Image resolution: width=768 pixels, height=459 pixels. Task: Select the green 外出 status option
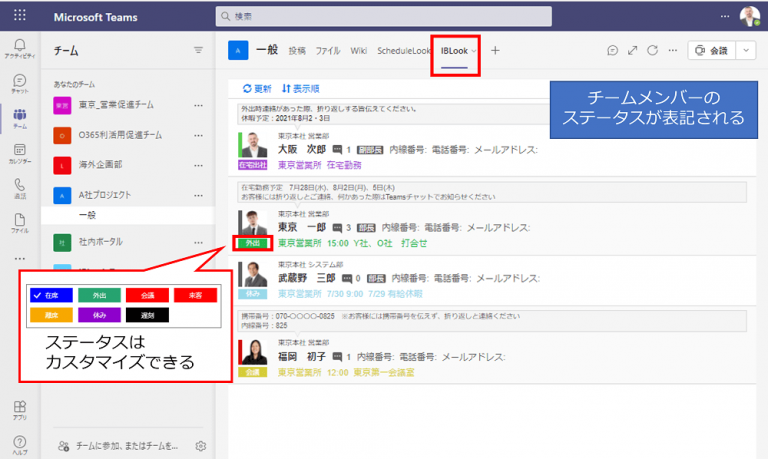click(99, 295)
